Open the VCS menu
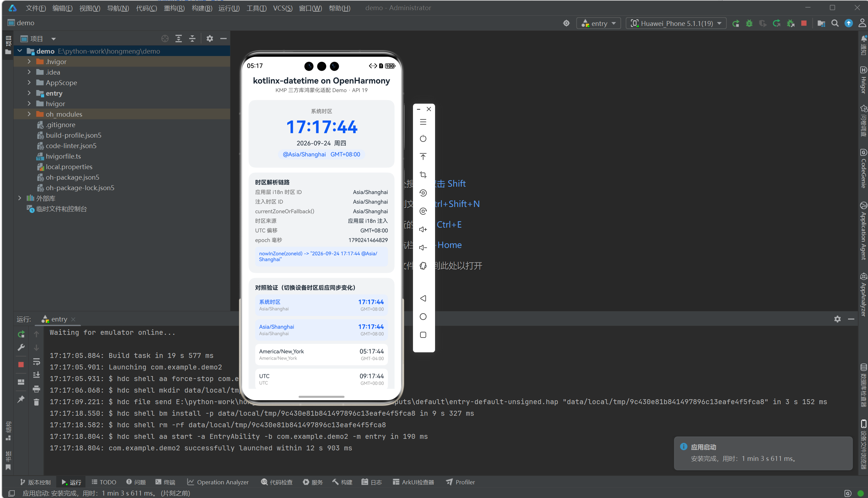Image resolution: width=868 pixels, height=498 pixels. coord(283,8)
